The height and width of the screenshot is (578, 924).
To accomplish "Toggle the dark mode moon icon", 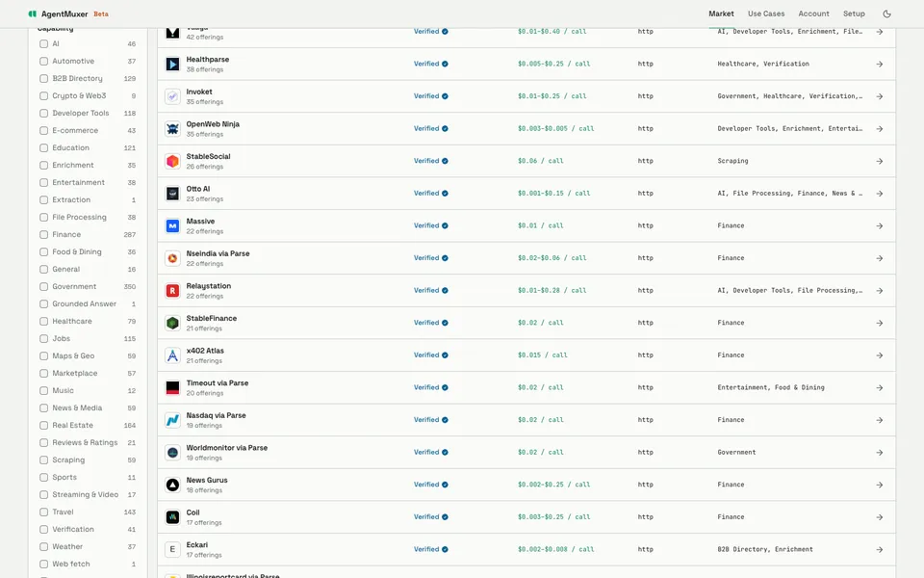I will tap(886, 13).
